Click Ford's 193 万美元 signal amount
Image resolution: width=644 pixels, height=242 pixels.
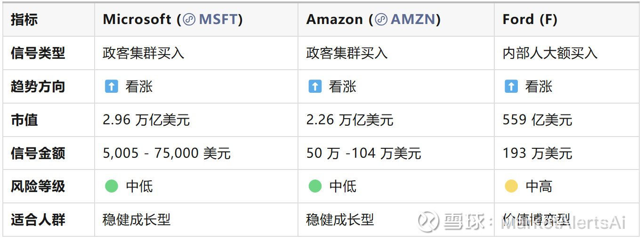pos(537,153)
